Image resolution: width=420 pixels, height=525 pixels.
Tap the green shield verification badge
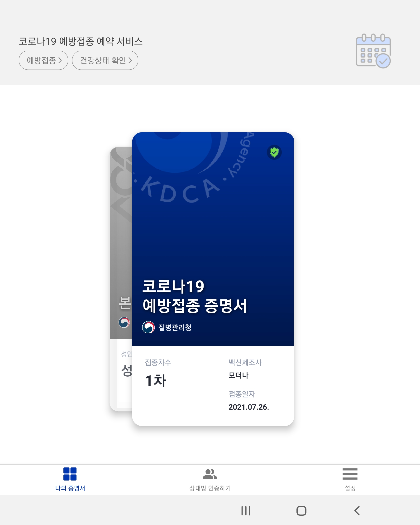coord(274,152)
